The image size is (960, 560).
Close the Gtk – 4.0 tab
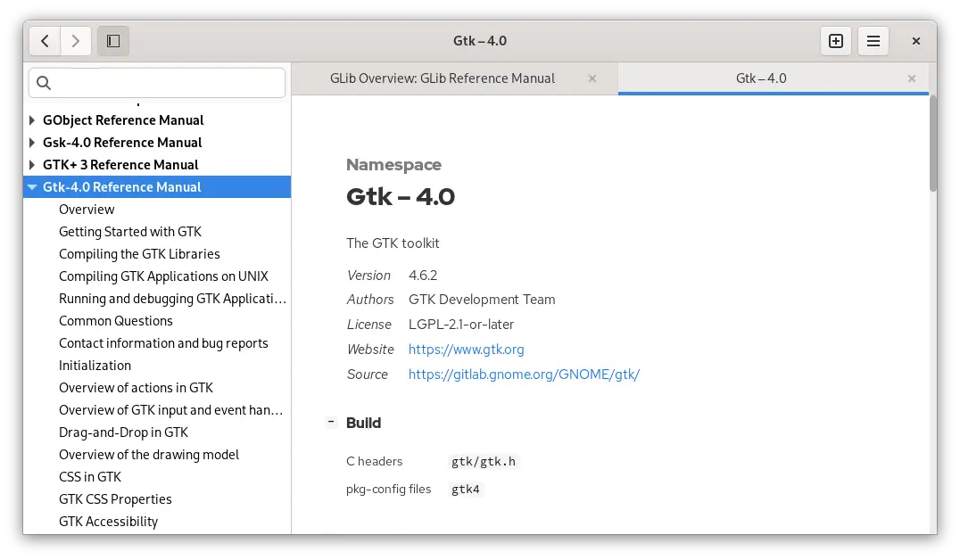point(912,78)
